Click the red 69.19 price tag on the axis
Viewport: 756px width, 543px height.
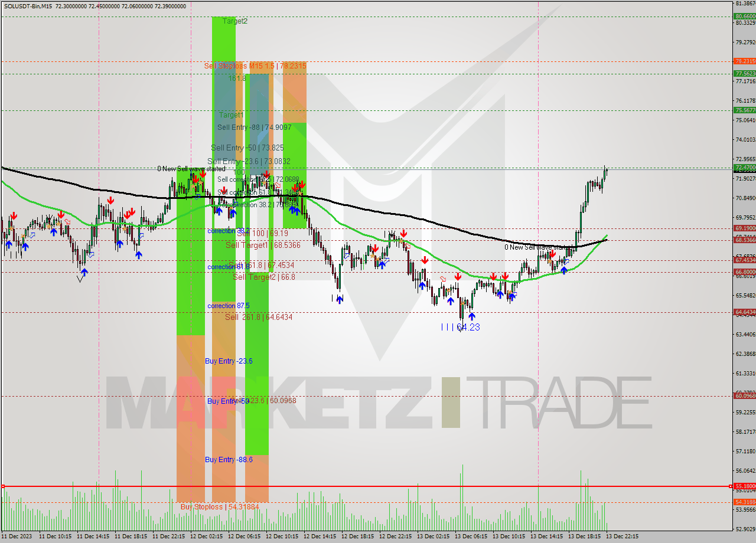pos(745,228)
